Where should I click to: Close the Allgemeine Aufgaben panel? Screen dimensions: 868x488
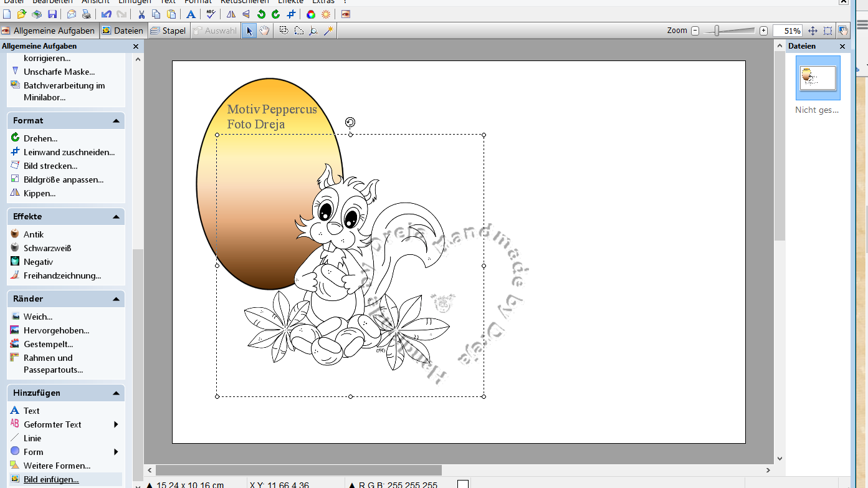tap(136, 46)
